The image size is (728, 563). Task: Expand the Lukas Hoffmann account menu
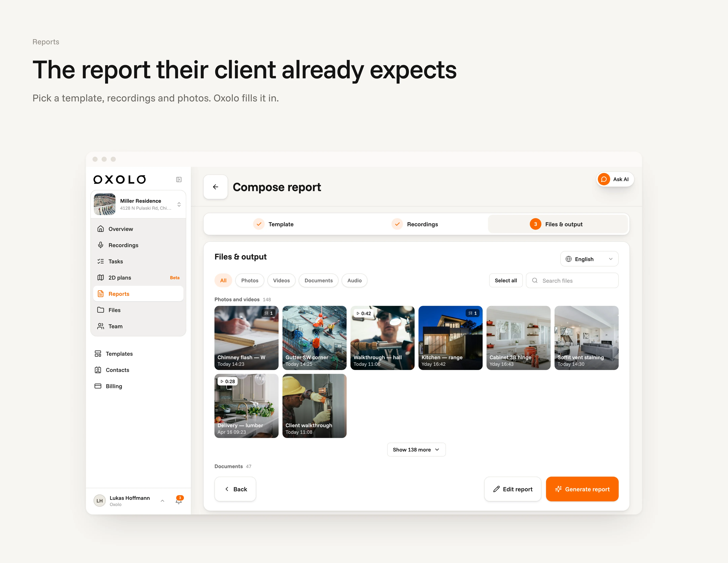(x=129, y=501)
